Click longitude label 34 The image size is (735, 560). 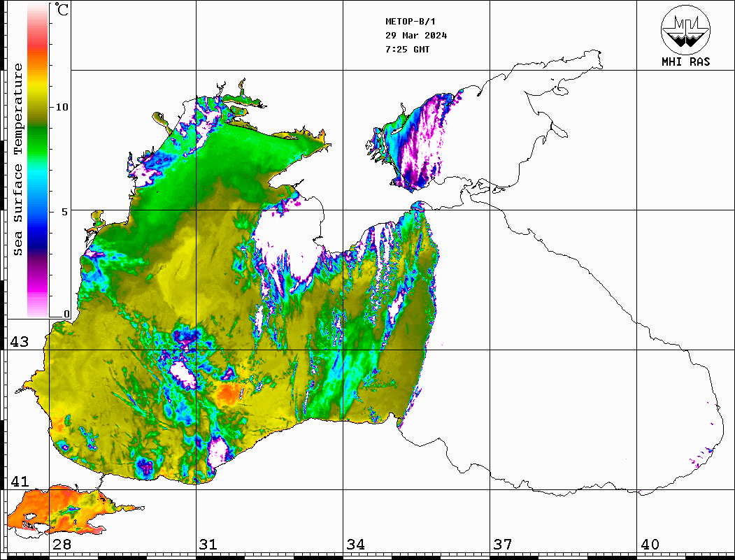355,545
